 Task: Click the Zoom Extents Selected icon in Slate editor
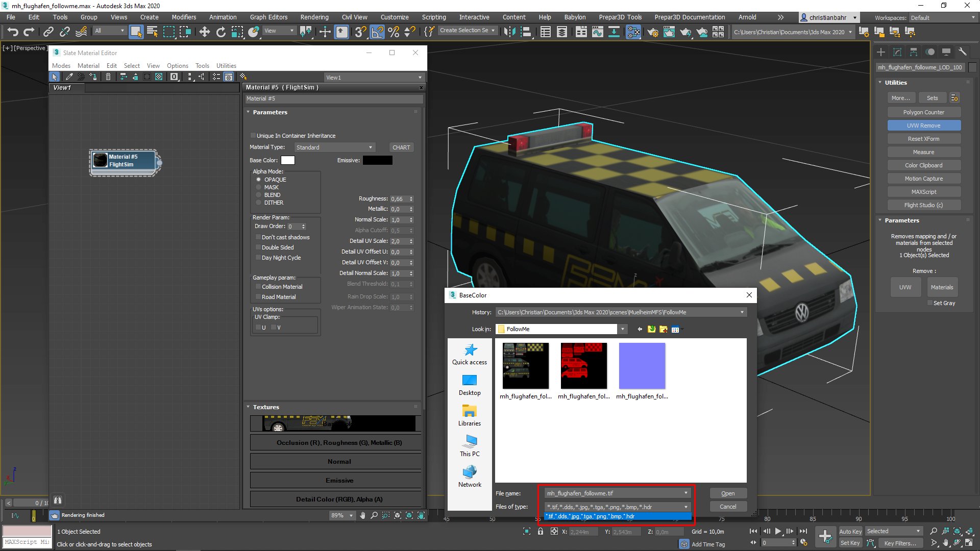tap(409, 515)
